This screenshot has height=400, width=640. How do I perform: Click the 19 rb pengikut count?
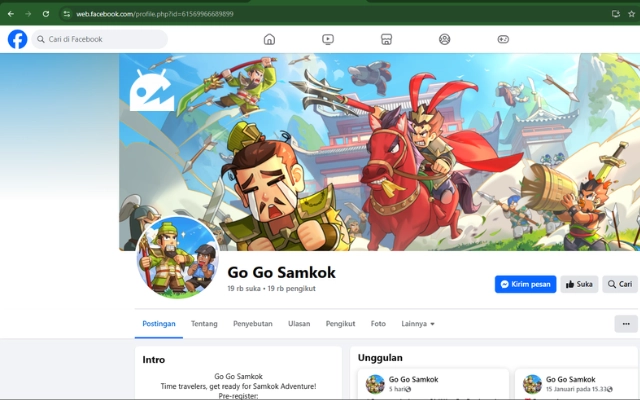[291, 289]
